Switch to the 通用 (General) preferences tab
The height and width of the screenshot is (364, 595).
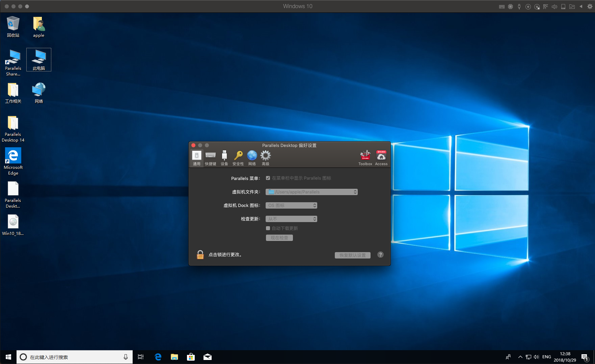(197, 158)
